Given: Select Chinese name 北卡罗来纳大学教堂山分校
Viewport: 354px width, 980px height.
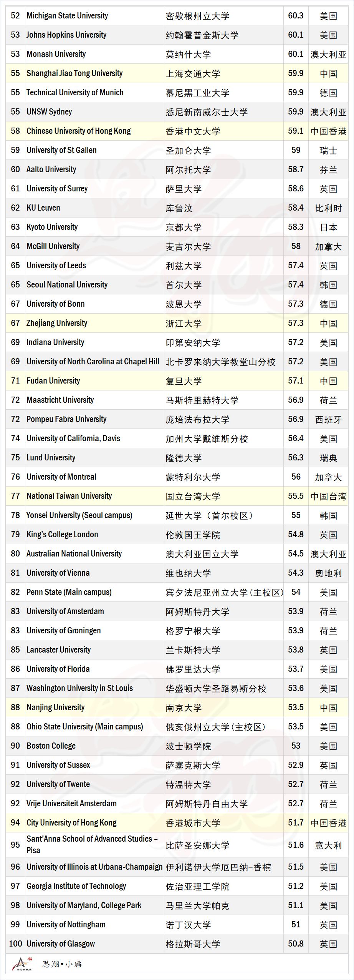Looking at the screenshot, I should (x=221, y=362).
